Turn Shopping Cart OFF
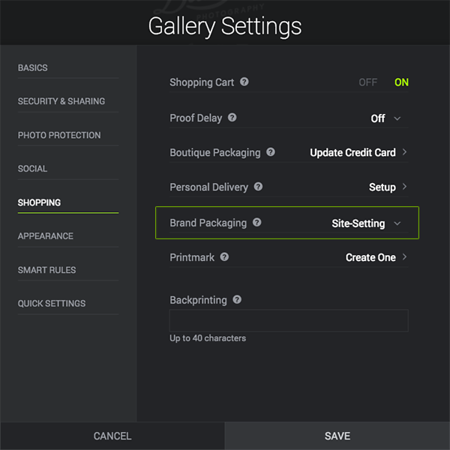The height and width of the screenshot is (450, 450). coord(368,82)
